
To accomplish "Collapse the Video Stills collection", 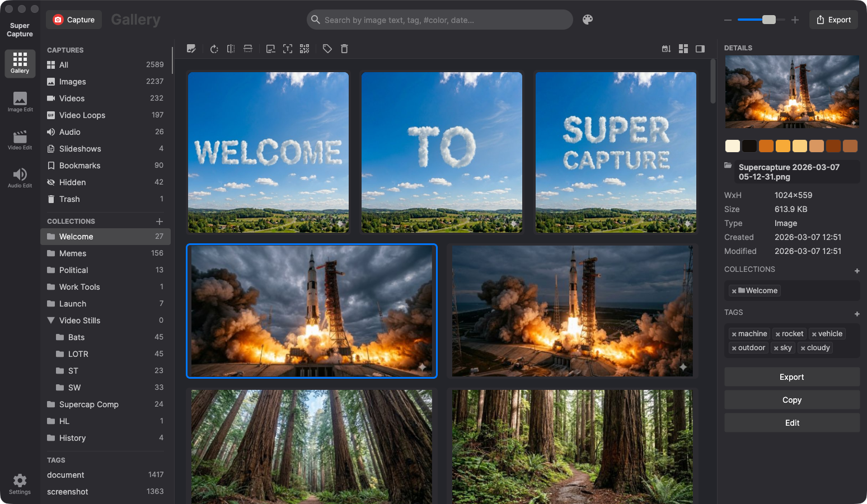I will (x=52, y=320).
